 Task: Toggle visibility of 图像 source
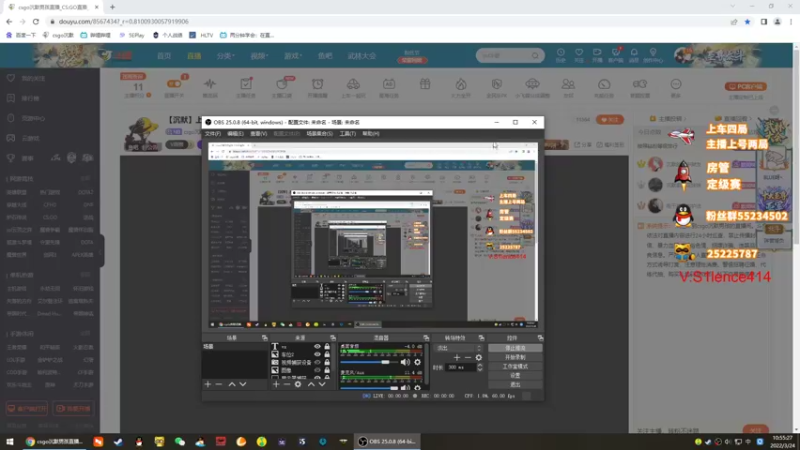coord(317,370)
